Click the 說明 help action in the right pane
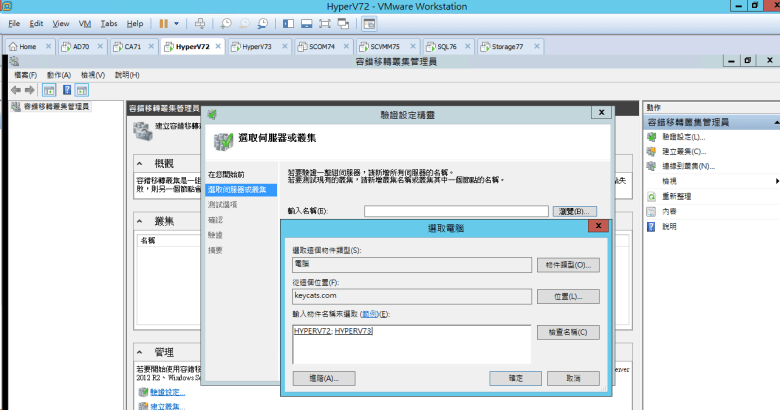Image resolution: width=780 pixels, height=410 pixels. (x=669, y=226)
